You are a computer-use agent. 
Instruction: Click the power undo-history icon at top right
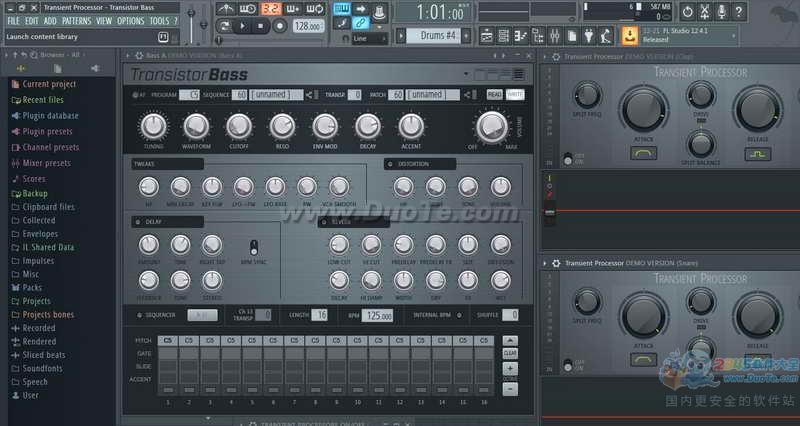687,11
